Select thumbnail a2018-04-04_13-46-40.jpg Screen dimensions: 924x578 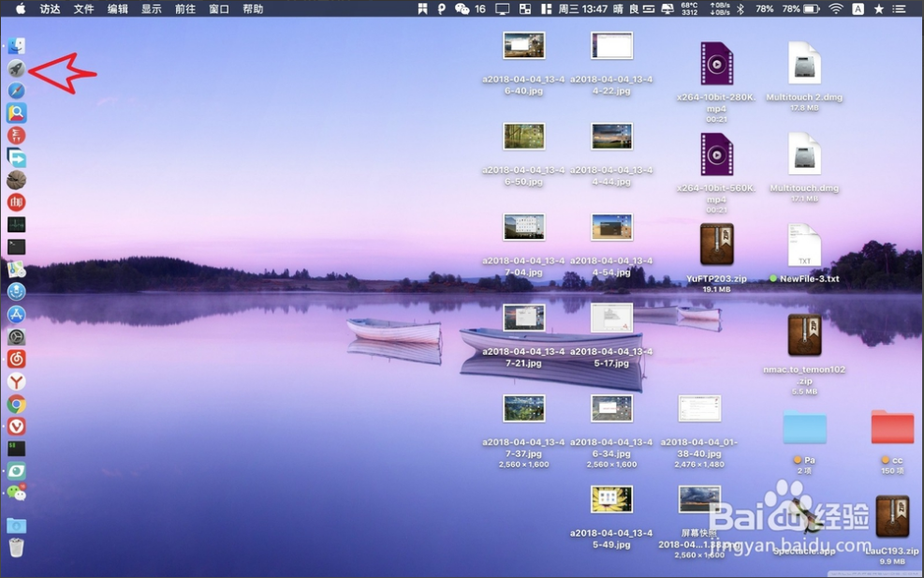click(523, 46)
